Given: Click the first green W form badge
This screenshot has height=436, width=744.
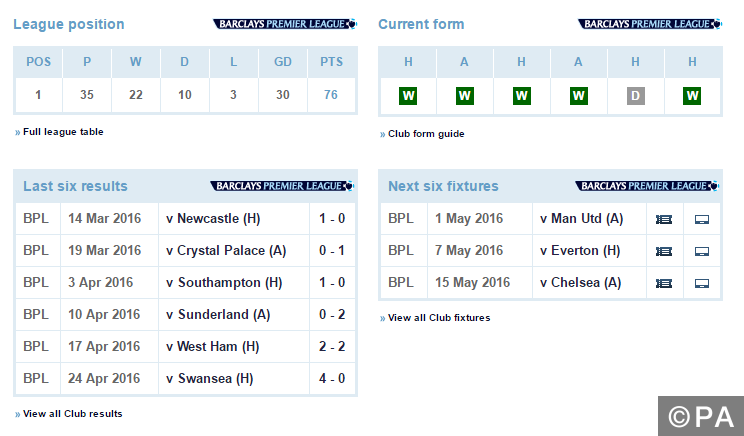Looking at the screenshot, I should coord(408,96).
